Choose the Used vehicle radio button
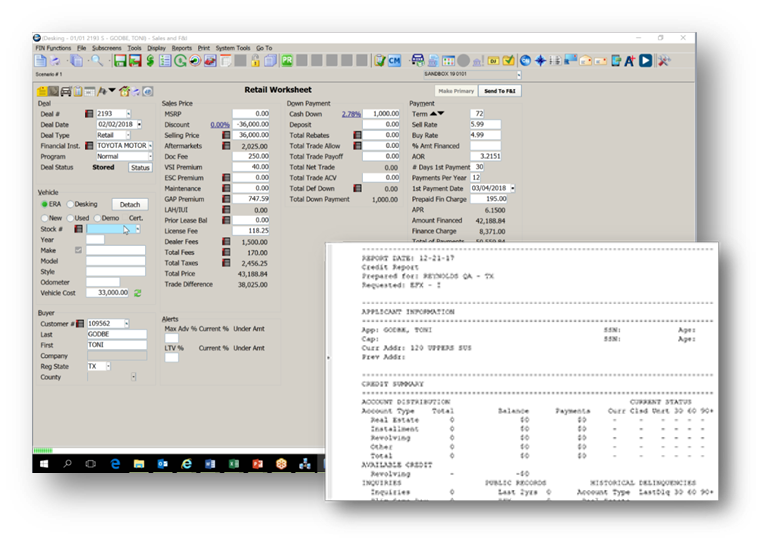 coord(71,217)
